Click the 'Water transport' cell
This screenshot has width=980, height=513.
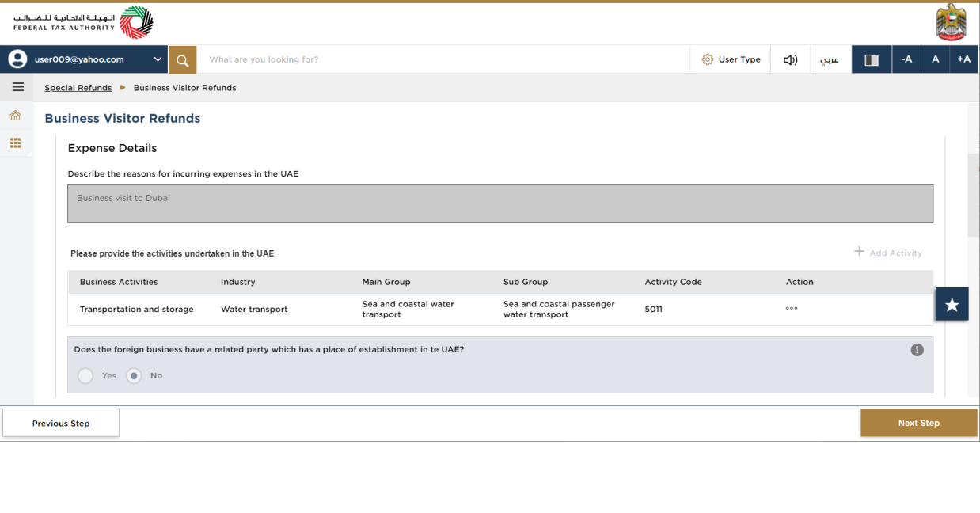click(254, 310)
